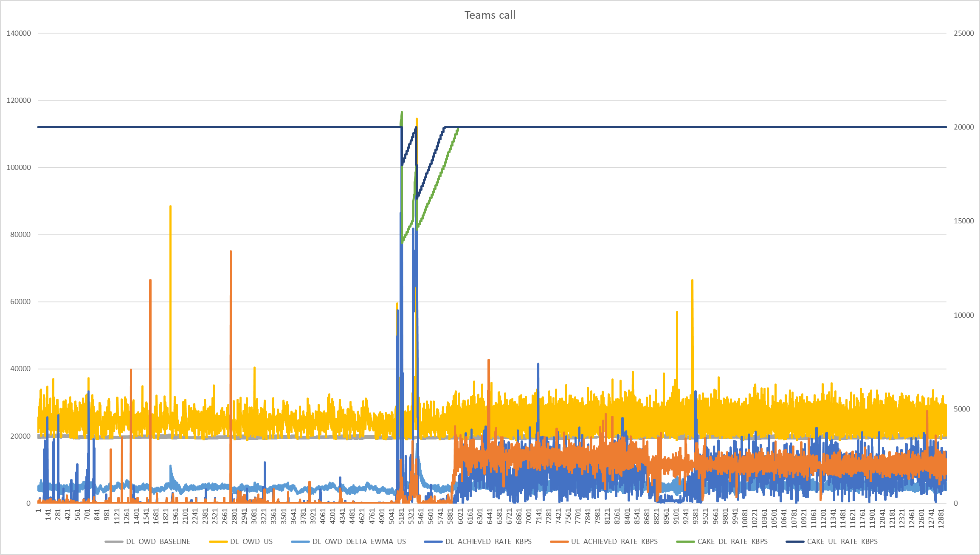Click the blue DL_ACHIEVED_RATE_KBPS legend marker
The image size is (980, 555).
434,541
